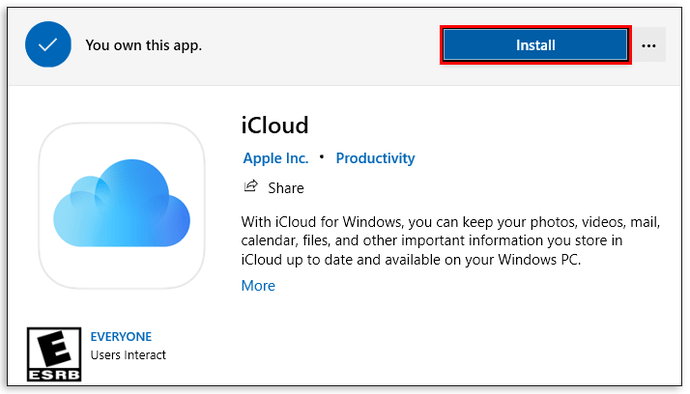Open the three-dot more options menu
Viewport: 690px width, 394px height.
pos(649,45)
